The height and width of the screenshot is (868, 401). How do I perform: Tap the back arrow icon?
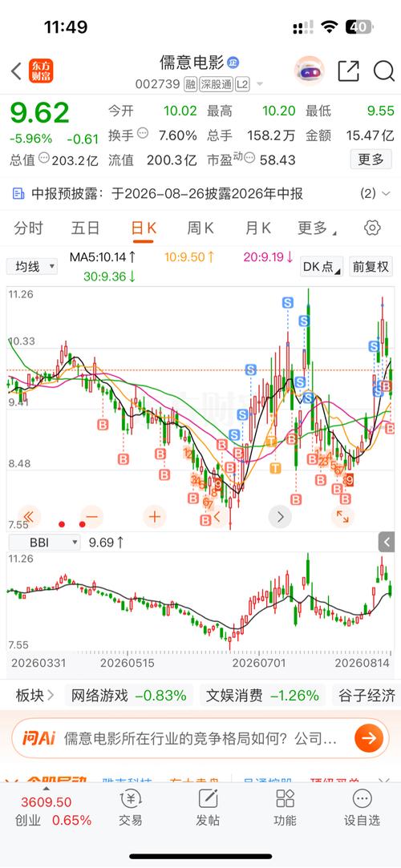pyautogui.click(x=16, y=71)
